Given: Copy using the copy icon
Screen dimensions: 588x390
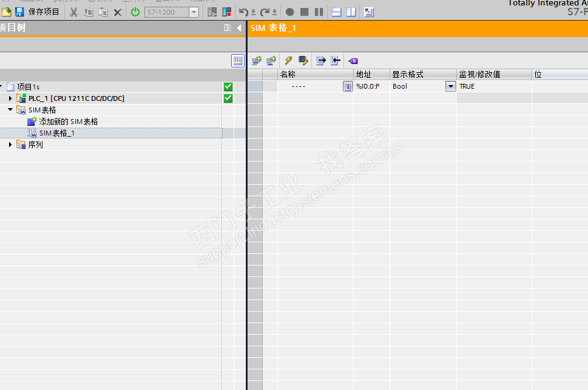Looking at the screenshot, I should (89, 12).
